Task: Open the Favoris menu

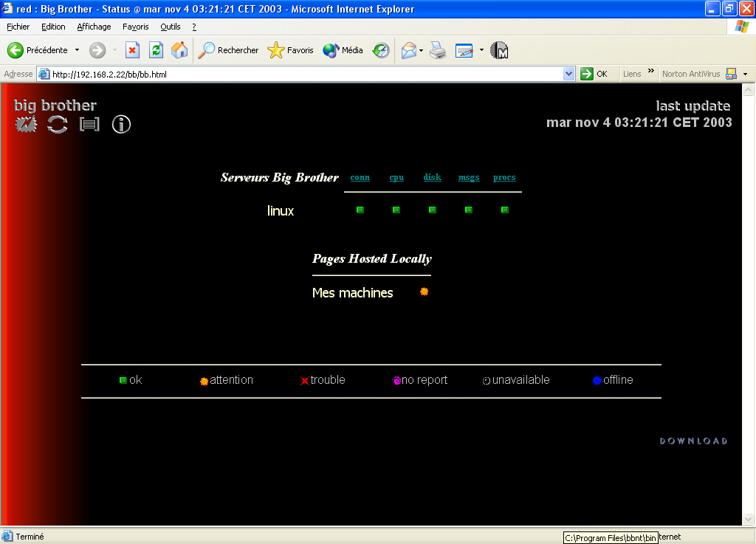Action: tap(135, 27)
